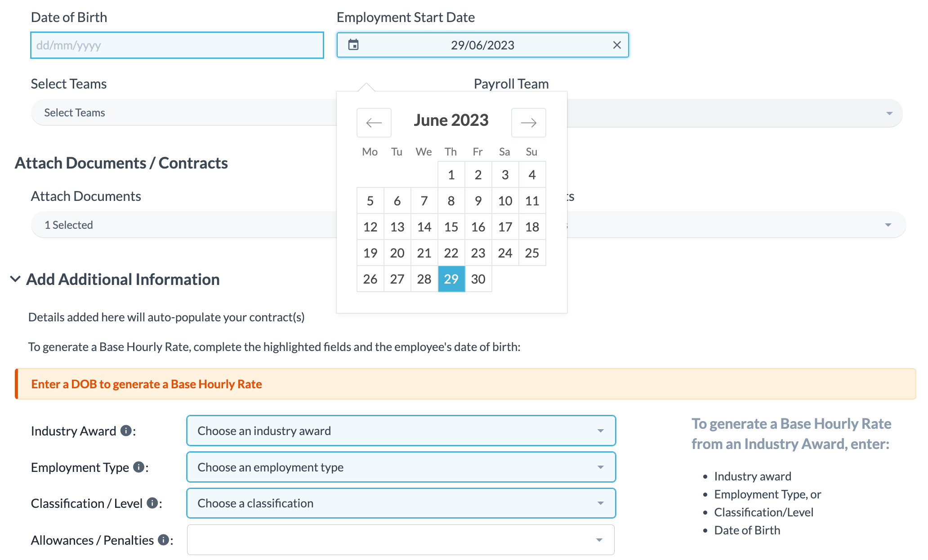
Task: Open the Allowances / Penalties dropdown
Action: point(401,540)
